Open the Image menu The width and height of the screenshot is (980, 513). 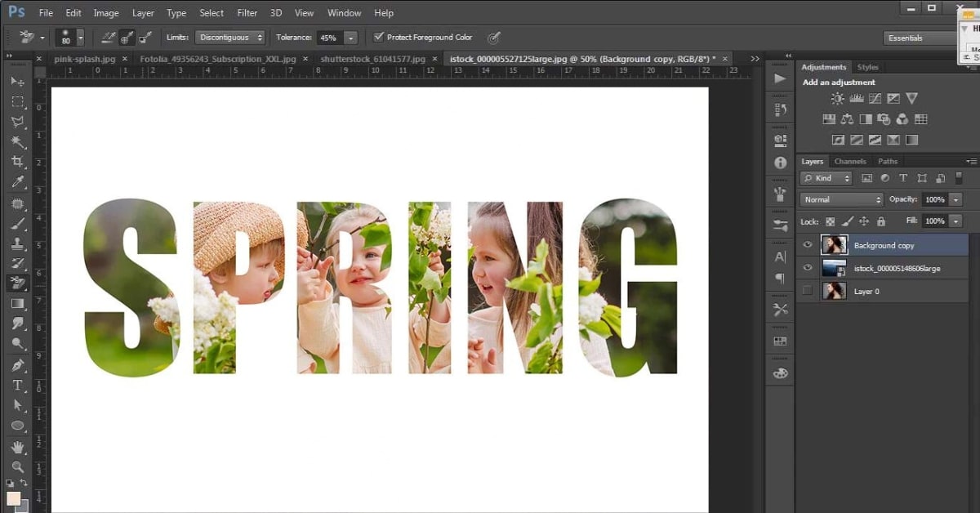click(106, 13)
